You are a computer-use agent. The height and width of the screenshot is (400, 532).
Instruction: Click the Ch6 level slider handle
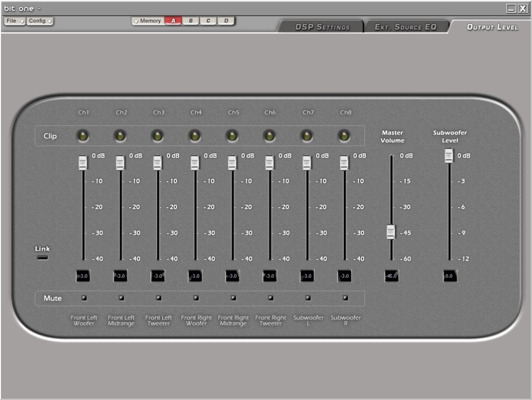tap(269, 163)
